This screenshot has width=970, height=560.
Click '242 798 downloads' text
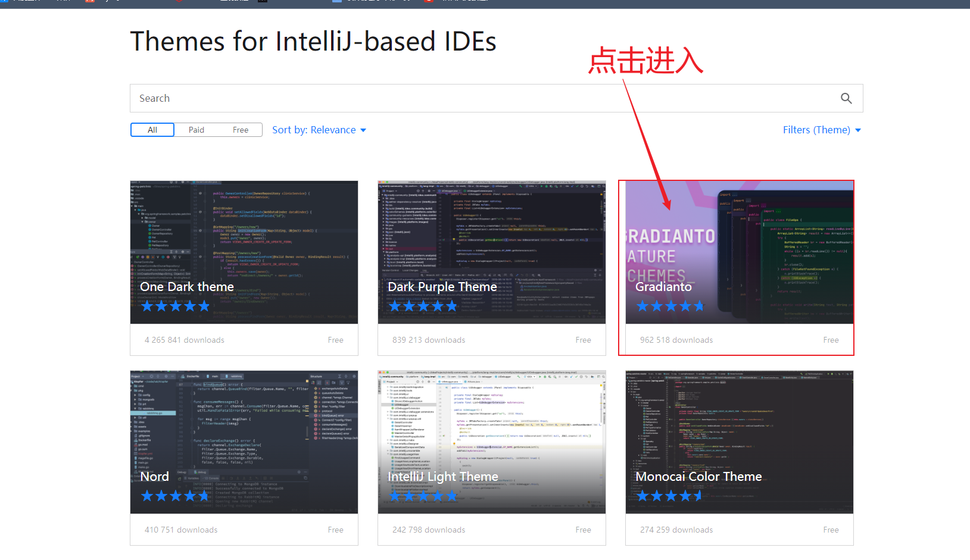pyautogui.click(x=429, y=530)
